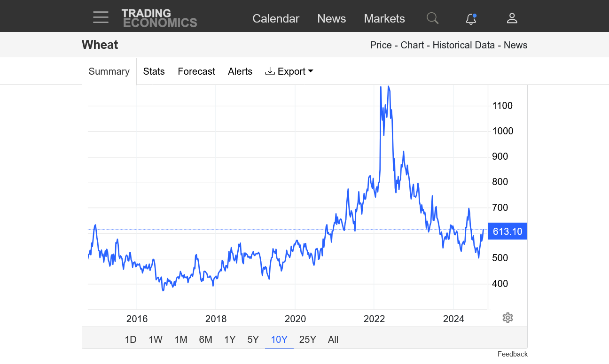
Task: Click the 2024 x-axis label
Action: pyautogui.click(x=453, y=319)
